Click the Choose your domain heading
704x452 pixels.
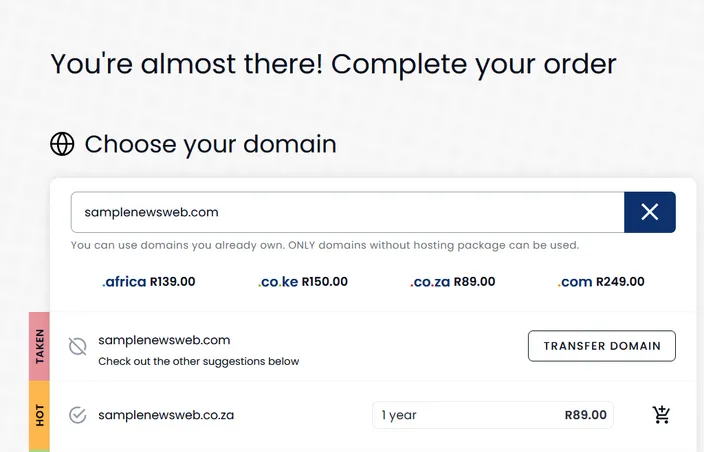click(x=211, y=144)
